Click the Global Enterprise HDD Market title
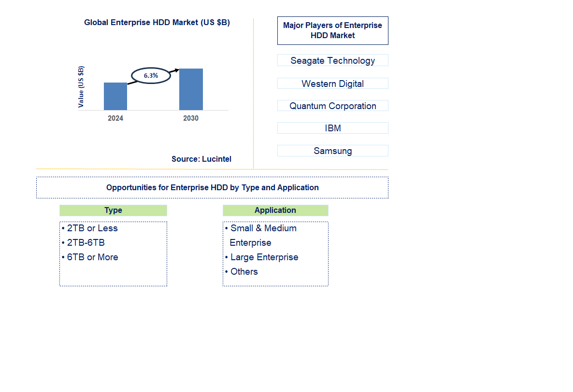Image resolution: width=573 pixels, height=392 pixels. coord(157,22)
